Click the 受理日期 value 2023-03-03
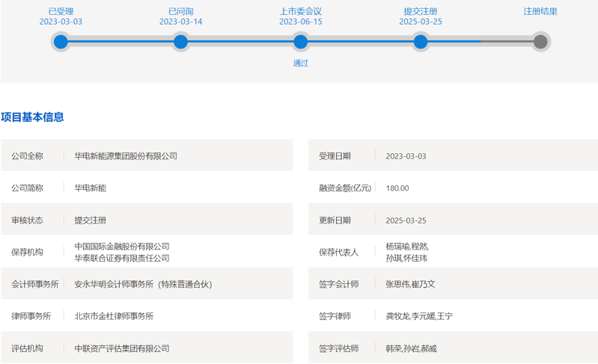 [x=406, y=156]
